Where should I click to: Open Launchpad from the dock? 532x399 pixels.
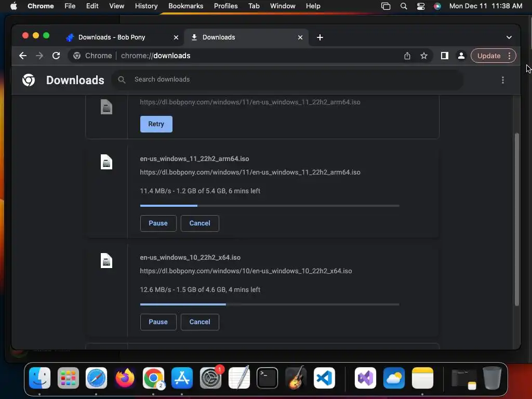click(x=68, y=378)
